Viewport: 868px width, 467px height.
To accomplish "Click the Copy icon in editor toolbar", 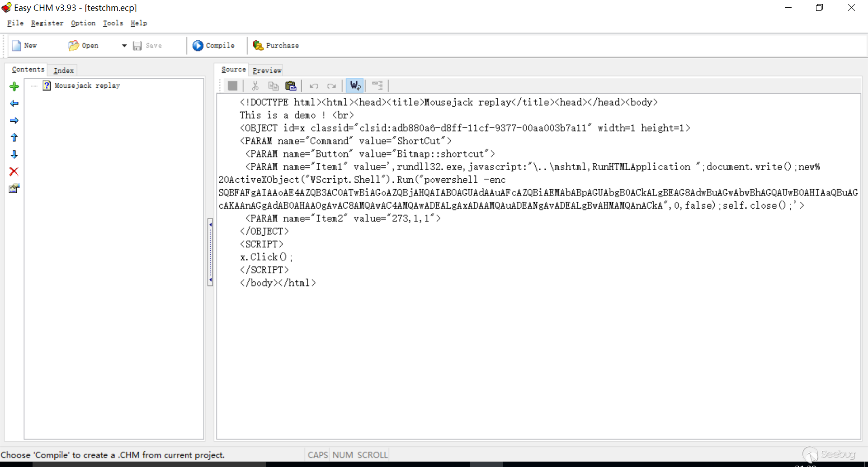I will click(x=273, y=86).
